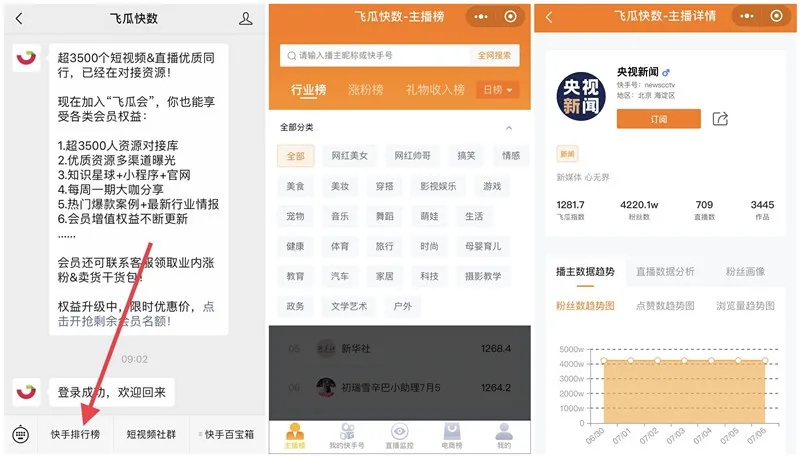800x457 pixels.
Task: Share the 央视新闻 profile
Action: click(x=720, y=119)
